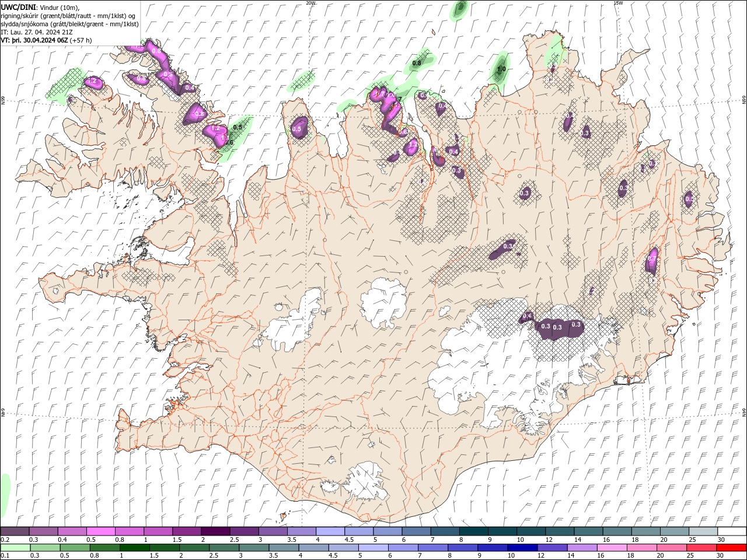
Task: Select the dark teal swatch labeled 8 in top row
Action: (474, 531)
